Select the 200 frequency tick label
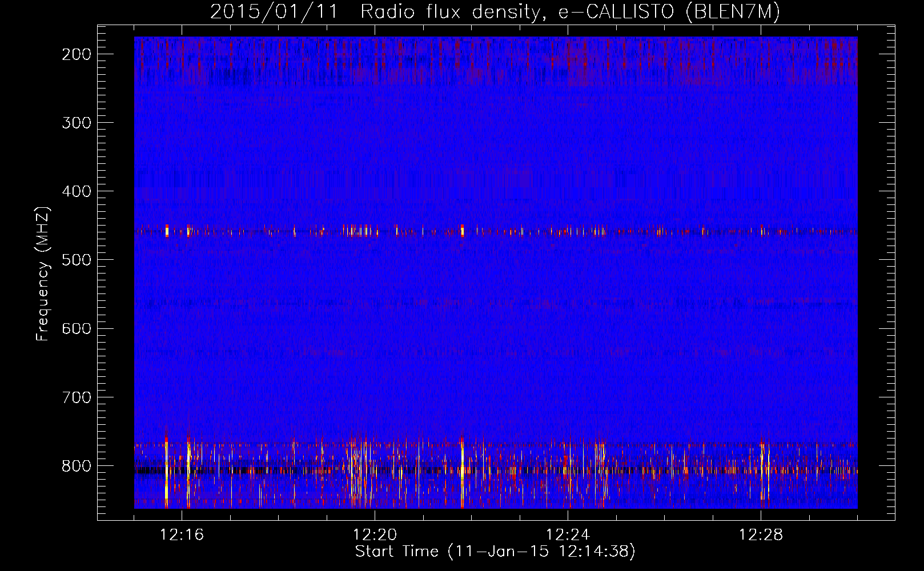Image resolution: width=924 pixels, height=571 pixels. pyautogui.click(x=77, y=54)
